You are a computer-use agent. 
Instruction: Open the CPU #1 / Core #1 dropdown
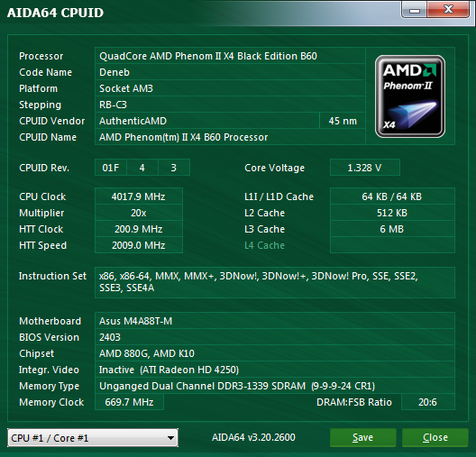click(x=93, y=438)
